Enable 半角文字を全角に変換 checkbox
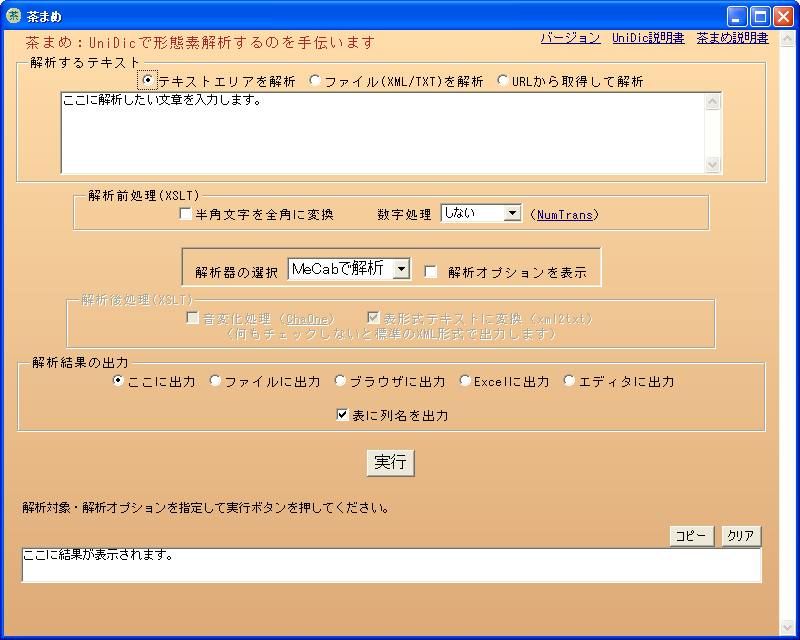 point(185,214)
